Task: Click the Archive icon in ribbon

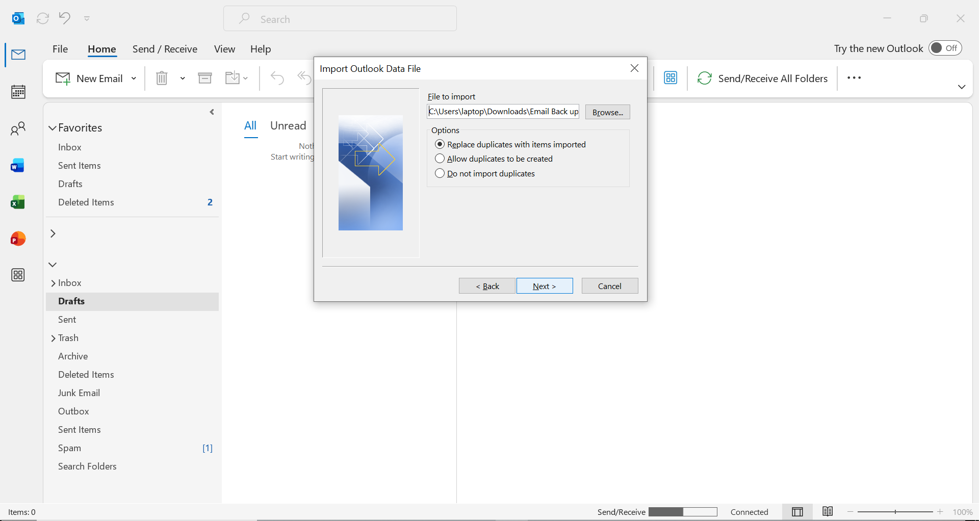Action: pyautogui.click(x=205, y=78)
